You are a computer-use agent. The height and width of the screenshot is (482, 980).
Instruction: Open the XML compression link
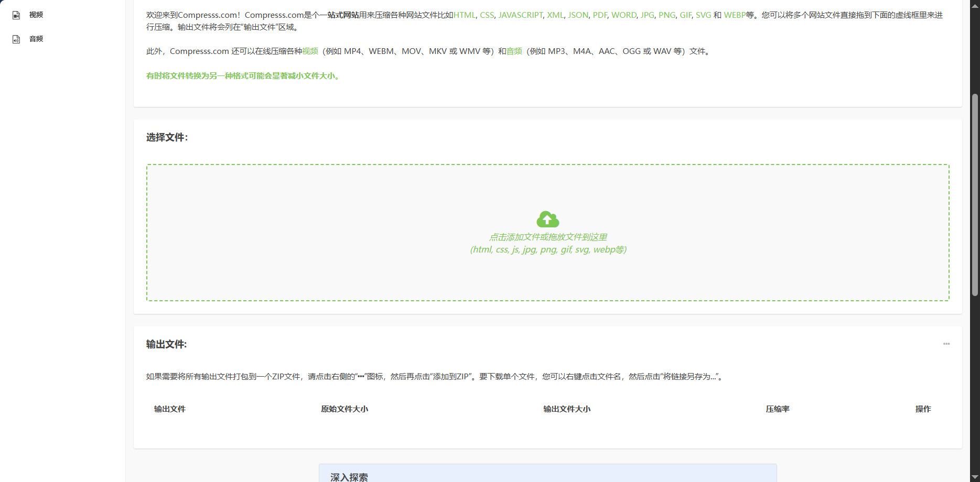[555, 15]
